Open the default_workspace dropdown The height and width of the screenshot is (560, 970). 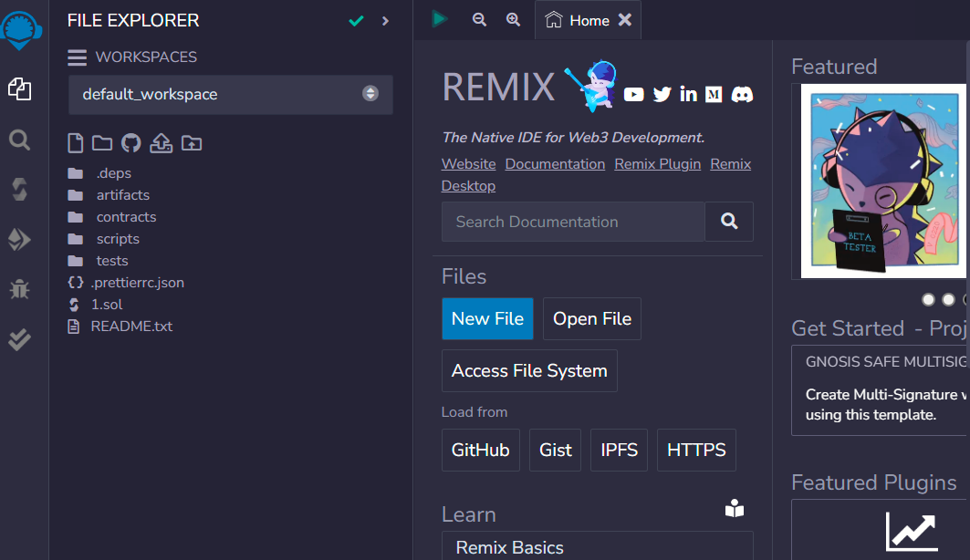point(231,95)
